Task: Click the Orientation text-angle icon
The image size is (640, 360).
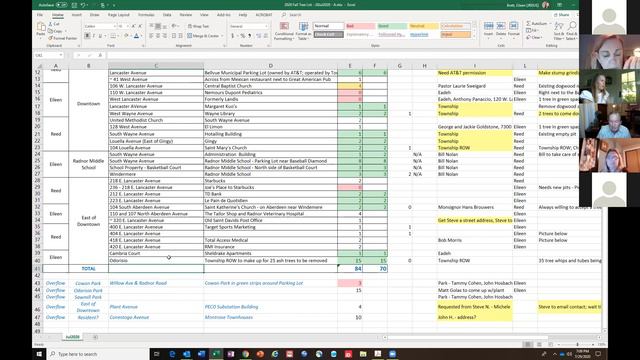Action: pyautogui.click(x=174, y=26)
